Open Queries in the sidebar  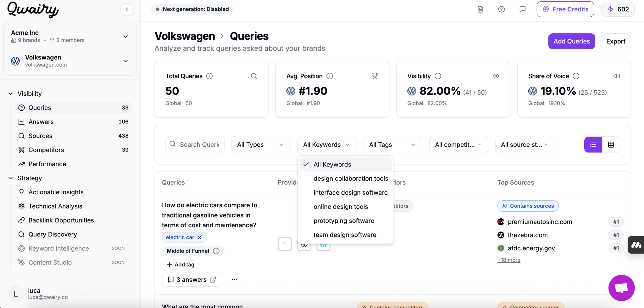click(x=73, y=108)
